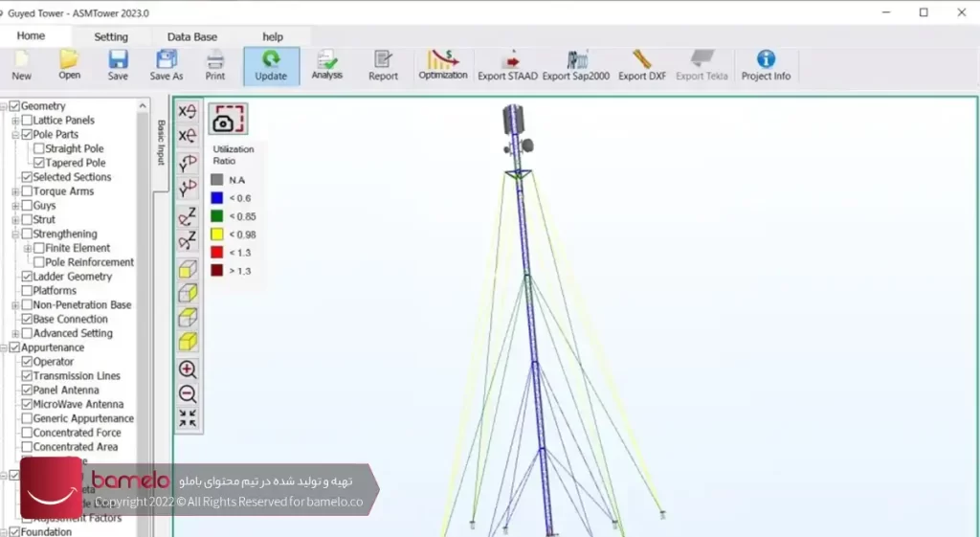Select the front-face yellow cube view

coord(188,269)
